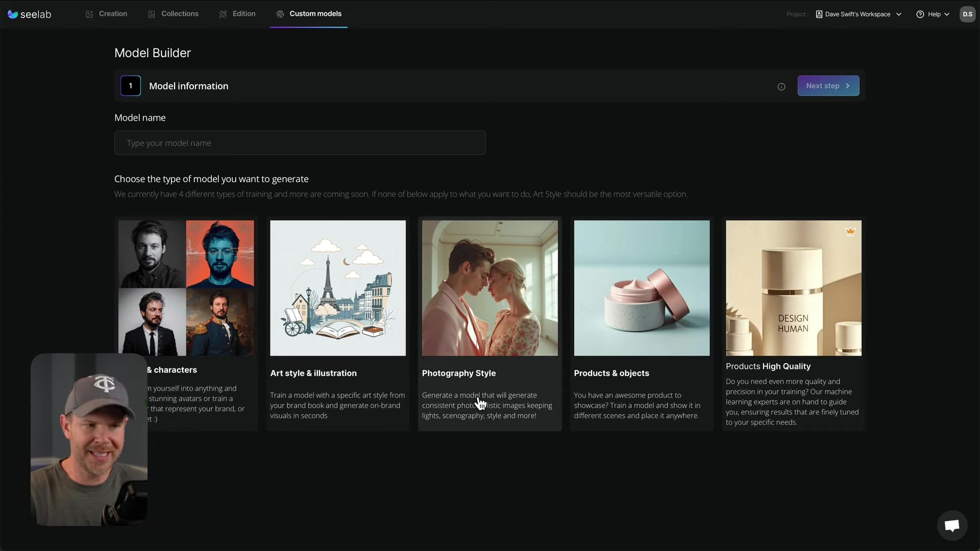
Task: Click the Next step button
Action: click(828, 86)
